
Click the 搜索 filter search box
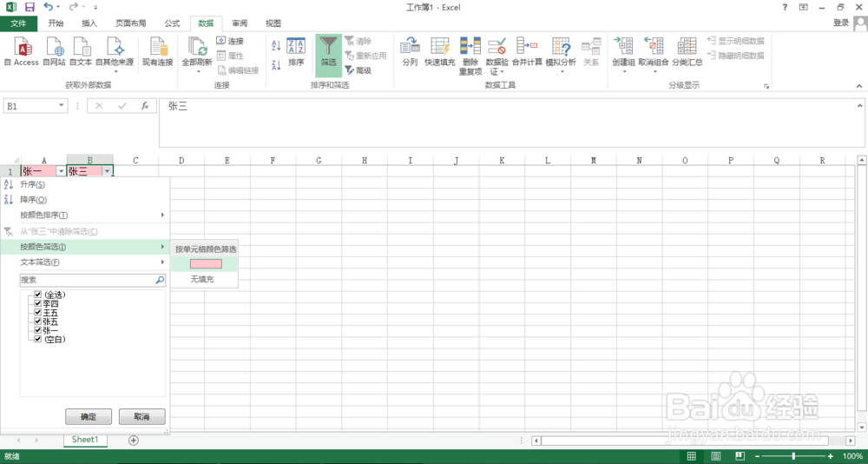[x=93, y=281]
